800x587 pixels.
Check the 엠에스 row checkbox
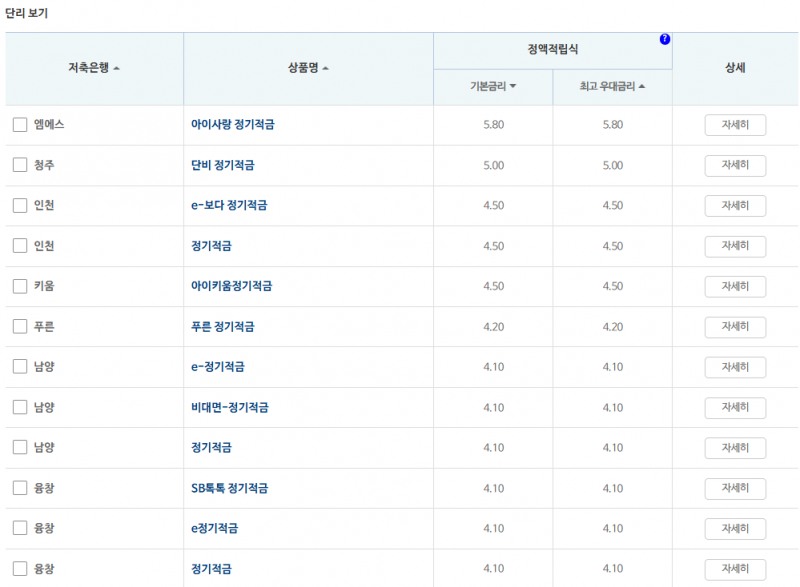point(20,124)
